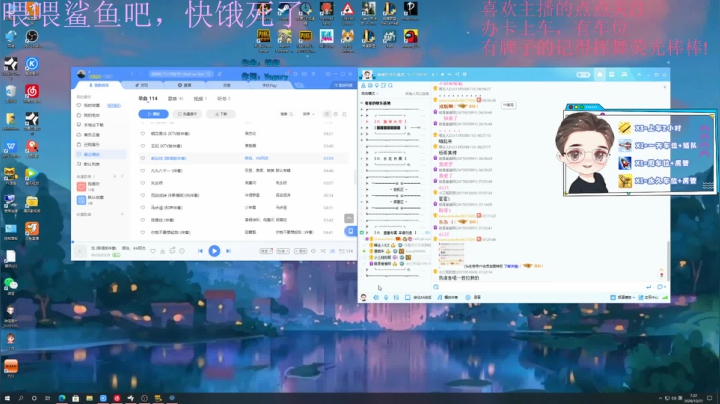Open the 自由模式 mode dropdown in YY
This screenshot has width=720, height=404.
pyautogui.click(x=370, y=94)
